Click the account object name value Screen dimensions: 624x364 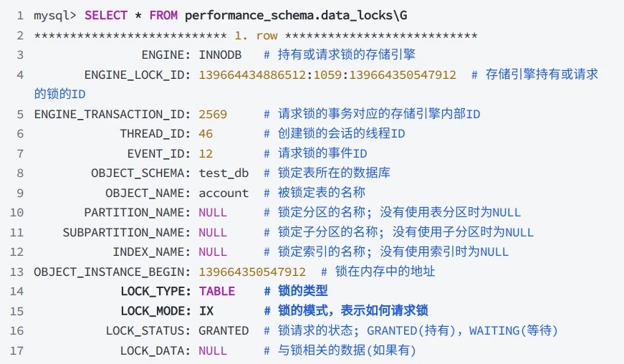[224, 193]
